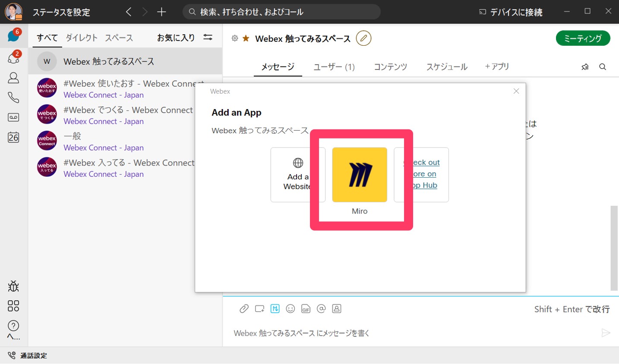Click the vertical scrollbar in message area
The image size is (619, 364).
614,248
